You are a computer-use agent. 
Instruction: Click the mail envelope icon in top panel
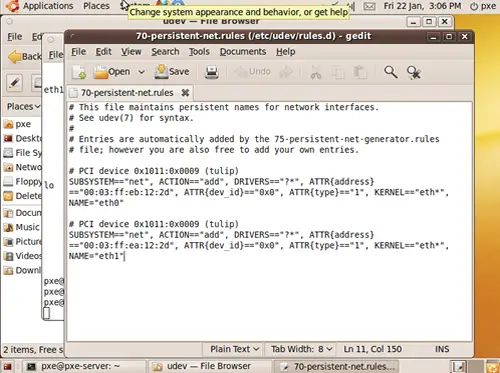pos(369,6)
